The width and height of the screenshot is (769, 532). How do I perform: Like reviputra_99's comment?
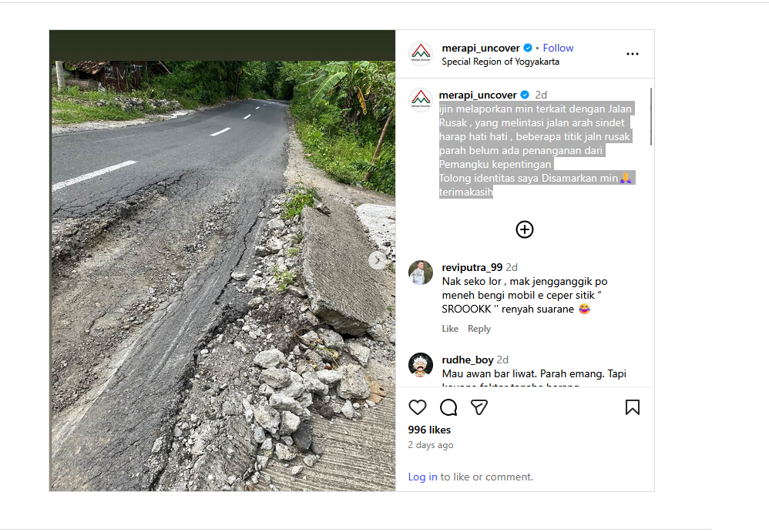pos(450,329)
